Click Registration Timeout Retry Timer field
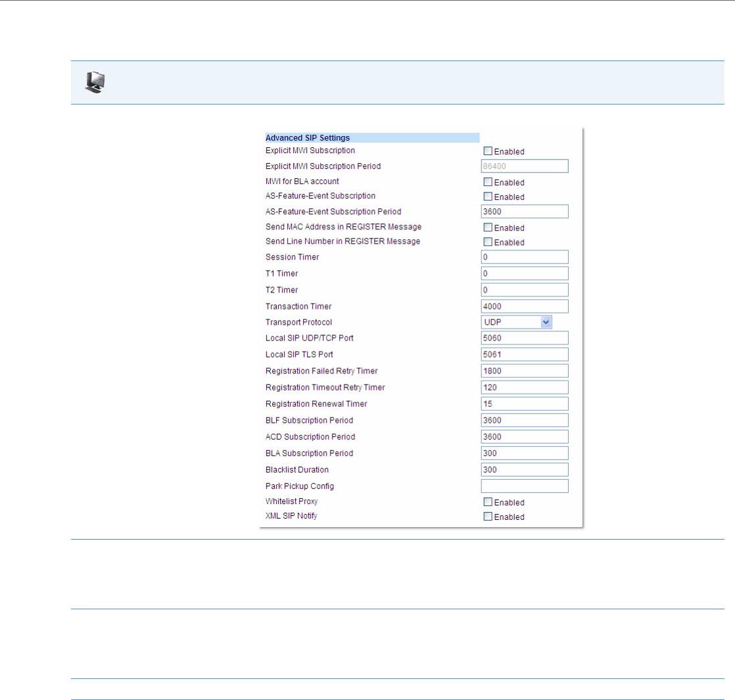 pos(525,387)
